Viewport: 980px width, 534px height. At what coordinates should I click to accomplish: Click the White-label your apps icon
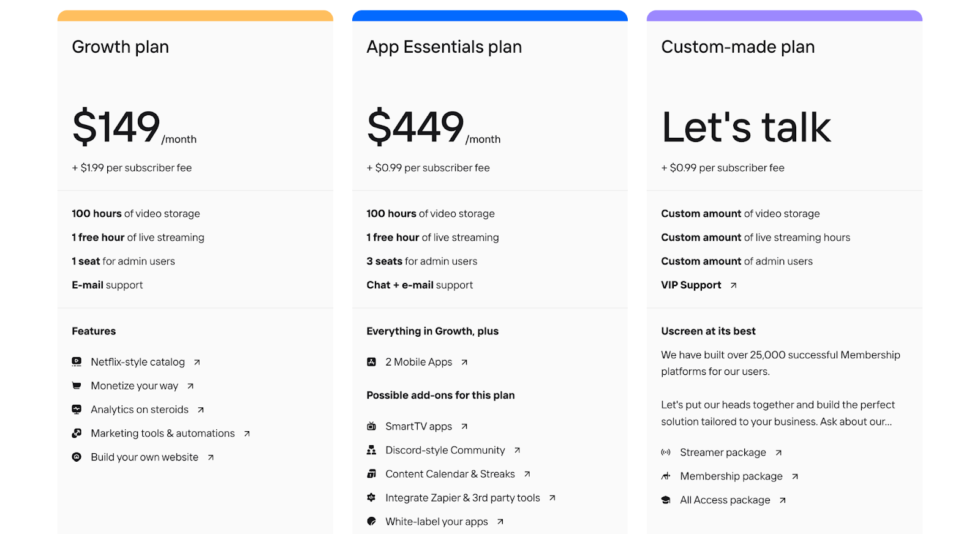coord(371,522)
